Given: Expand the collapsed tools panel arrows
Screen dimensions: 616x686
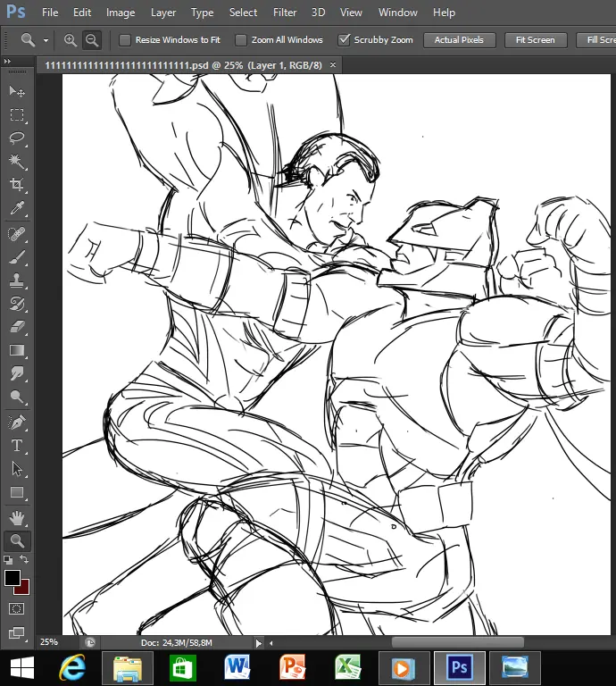Looking at the screenshot, I should [x=7, y=62].
